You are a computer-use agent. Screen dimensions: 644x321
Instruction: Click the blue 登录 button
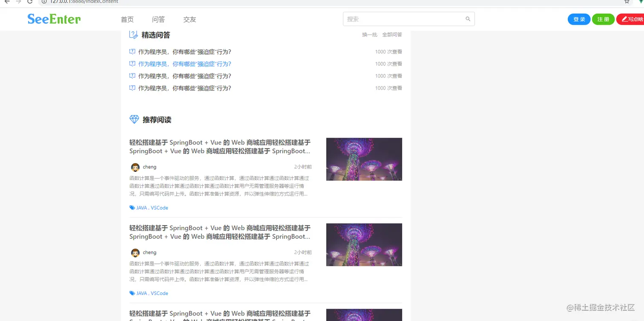579,19
